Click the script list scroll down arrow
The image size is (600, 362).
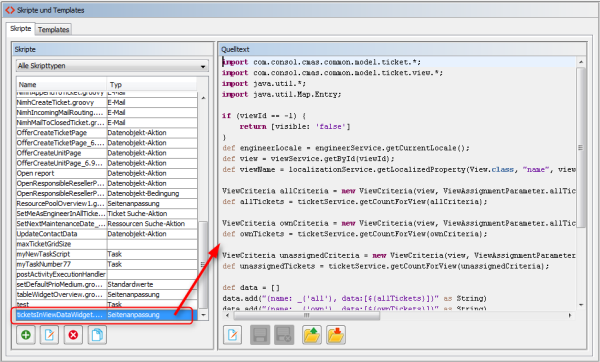pyautogui.click(x=204, y=315)
